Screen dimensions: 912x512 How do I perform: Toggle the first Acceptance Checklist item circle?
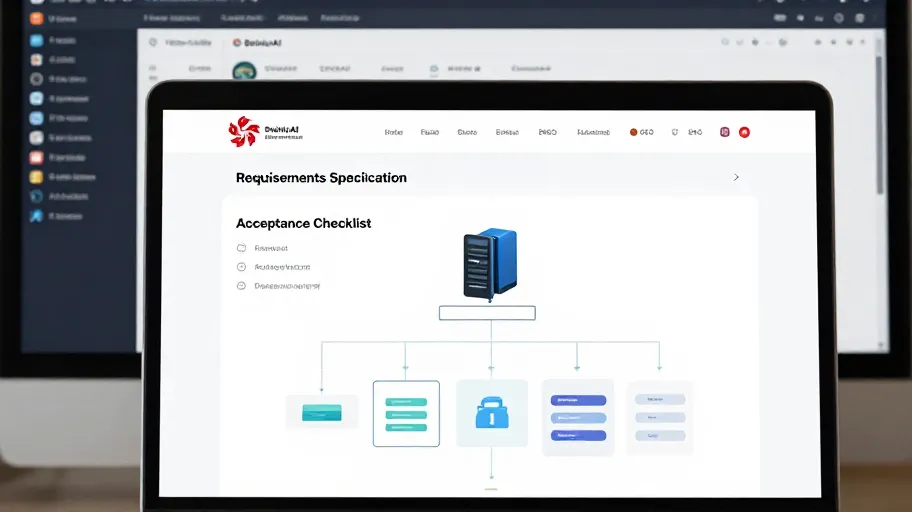click(x=241, y=248)
